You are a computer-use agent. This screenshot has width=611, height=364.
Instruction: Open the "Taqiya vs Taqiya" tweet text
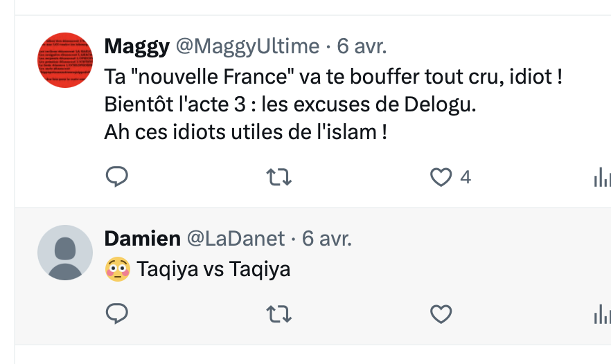tap(213, 269)
